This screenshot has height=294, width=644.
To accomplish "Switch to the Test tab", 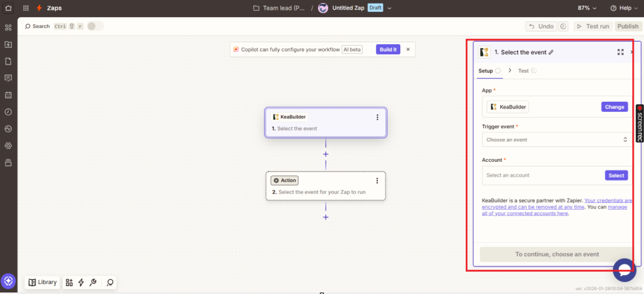I will [x=523, y=71].
